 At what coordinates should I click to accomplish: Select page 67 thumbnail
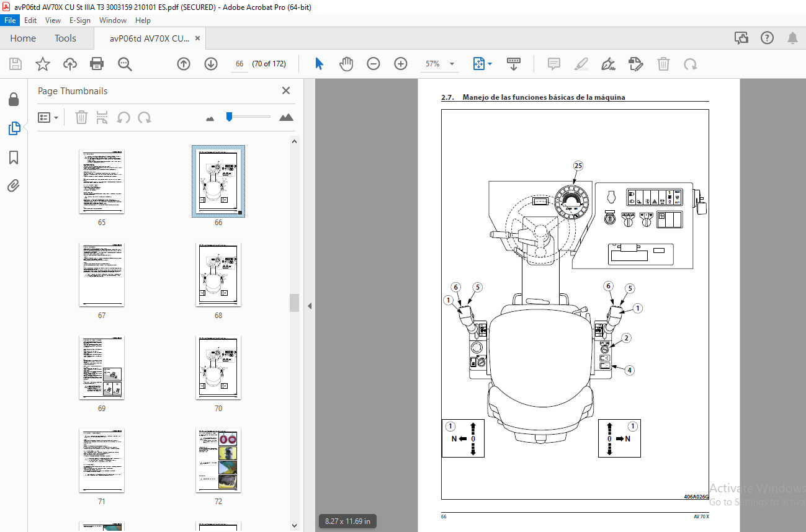(102, 274)
